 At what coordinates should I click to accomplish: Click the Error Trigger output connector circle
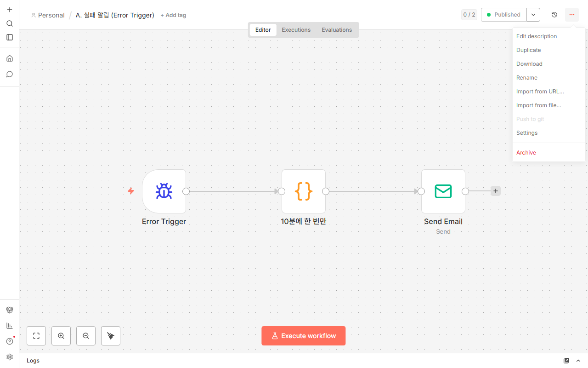pos(186,191)
